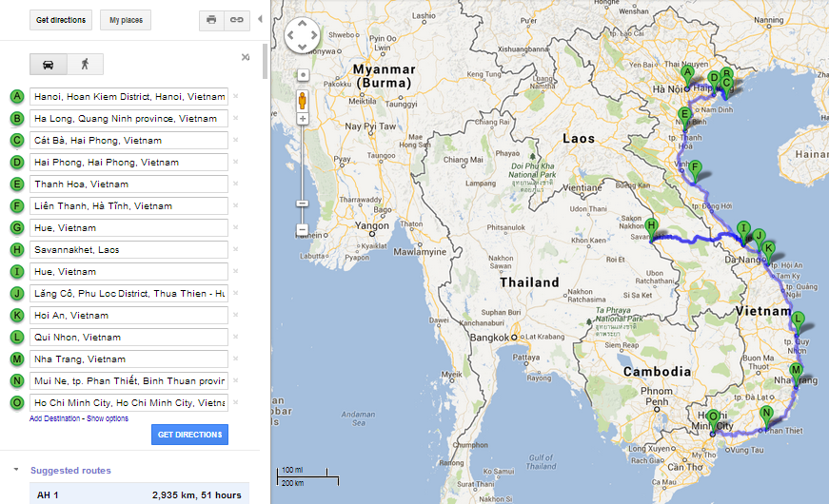Screen dimensions: 829x504
Task: Collapse the Suggested routes section
Action: tap(16, 469)
